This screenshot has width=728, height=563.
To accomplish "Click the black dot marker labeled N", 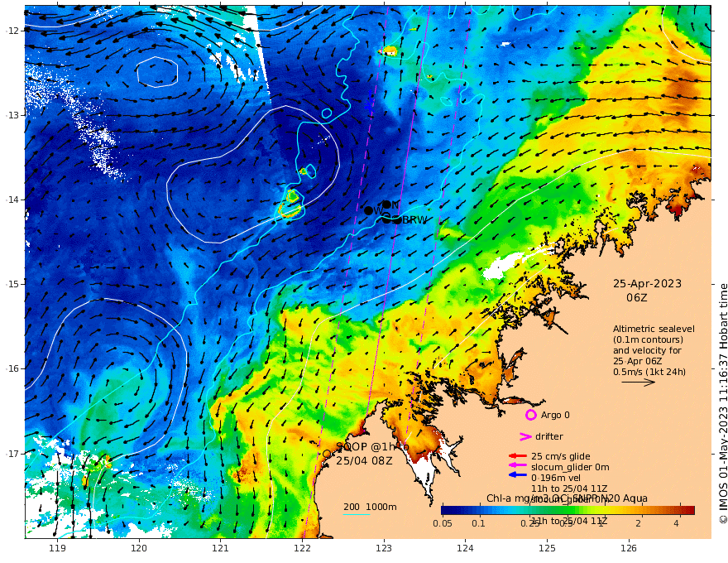I will pyautogui.click(x=386, y=205).
